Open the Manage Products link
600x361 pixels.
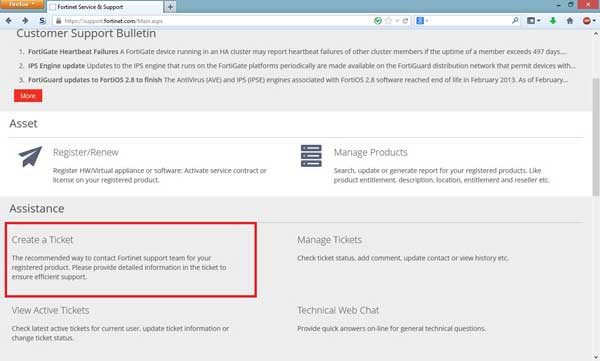pyautogui.click(x=370, y=152)
